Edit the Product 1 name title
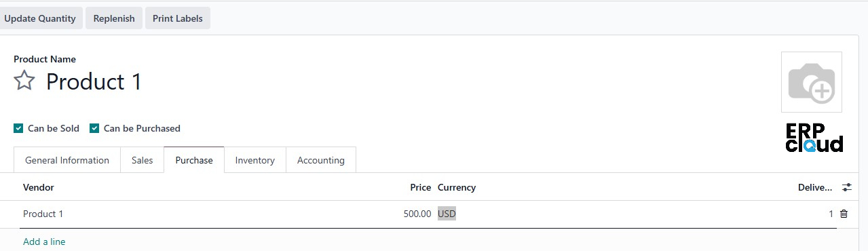Screen dimensions: 868x251 click(x=94, y=81)
